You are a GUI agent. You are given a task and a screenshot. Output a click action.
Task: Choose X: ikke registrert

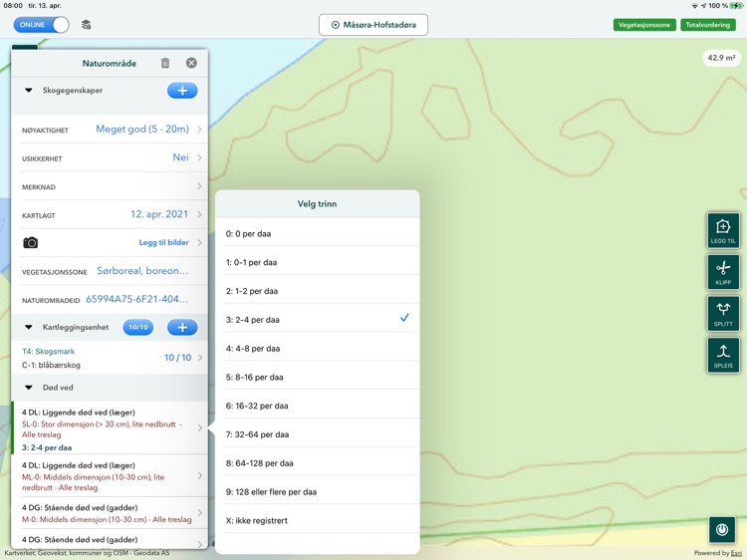tap(318, 520)
